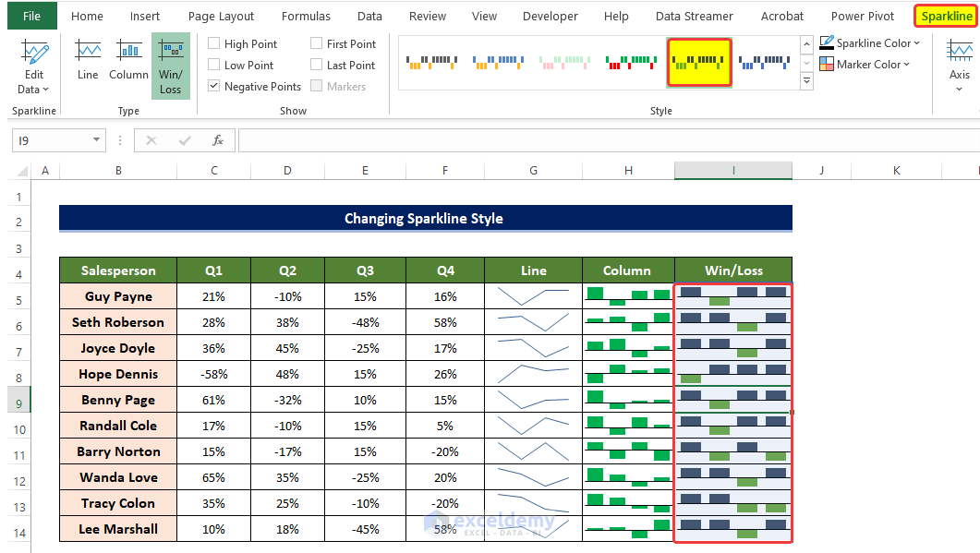Click the formula bar input field

point(600,140)
